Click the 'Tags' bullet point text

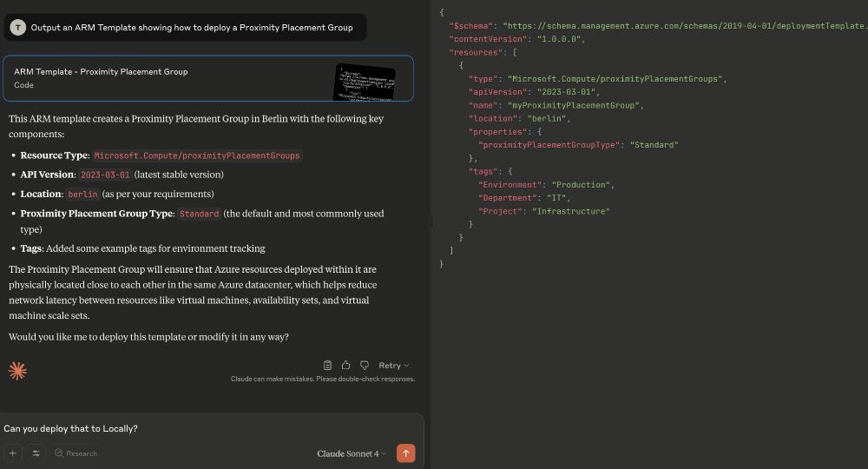tap(143, 248)
